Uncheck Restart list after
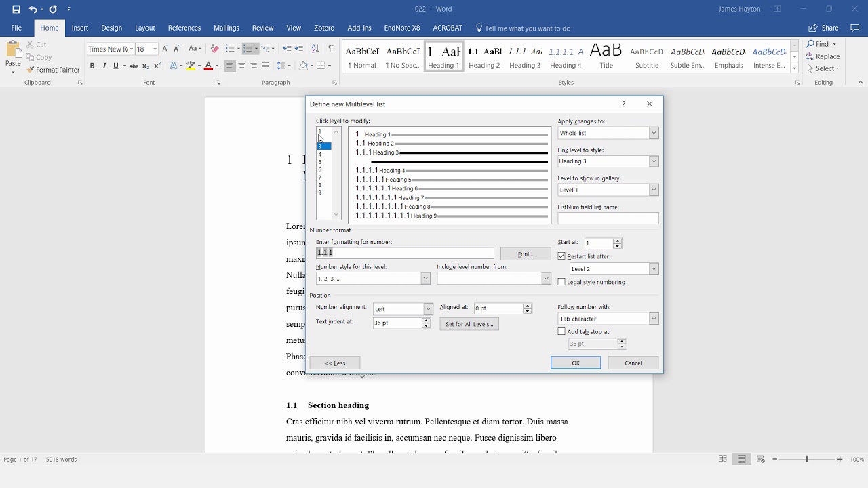This screenshot has width=868, height=488. click(561, 256)
